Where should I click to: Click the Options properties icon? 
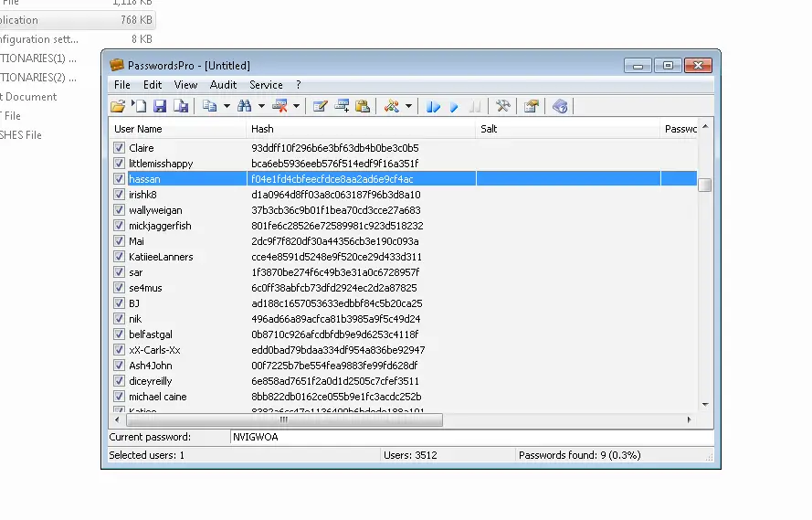[x=532, y=106]
